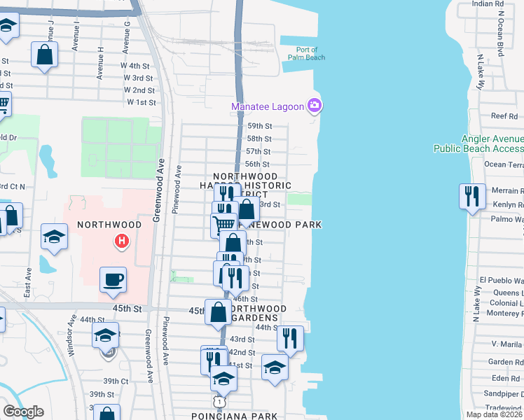The width and height of the screenshot is (524, 420).
Task: Select the shopping bag marker on 45th St
Action: tap(219, 313)
